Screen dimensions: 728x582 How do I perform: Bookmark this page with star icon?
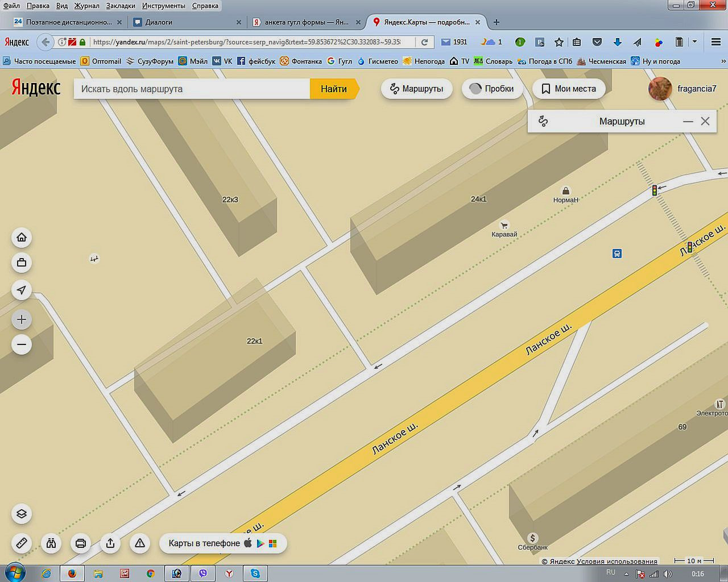pos(559,42)
